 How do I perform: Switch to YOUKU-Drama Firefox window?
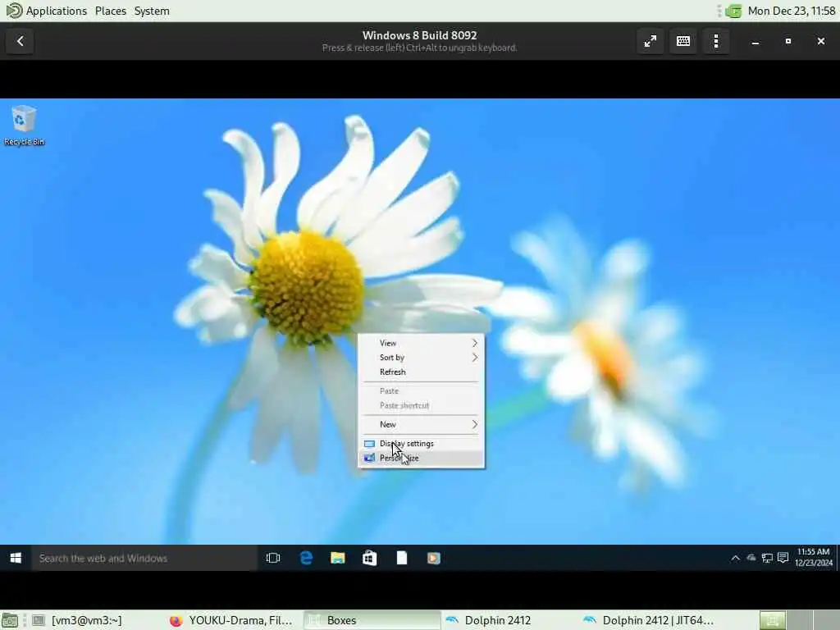point(232,620)
